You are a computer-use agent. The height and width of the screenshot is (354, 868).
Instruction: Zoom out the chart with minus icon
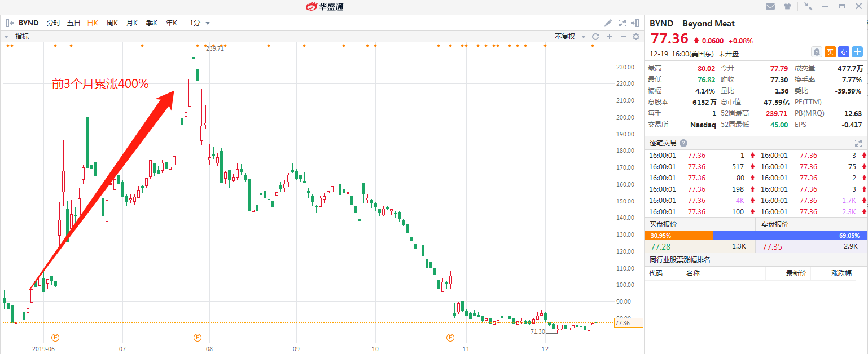pyautogui.click(x=624, y=37)
